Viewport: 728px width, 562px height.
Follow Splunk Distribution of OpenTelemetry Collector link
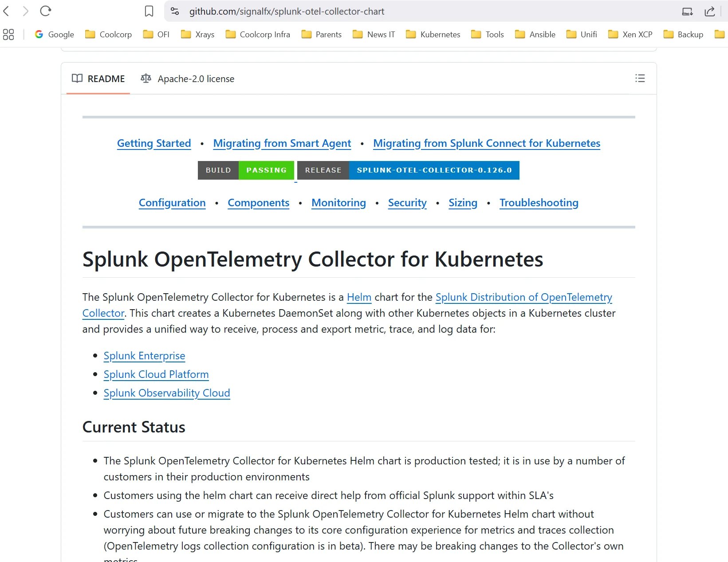pos(523,297)
